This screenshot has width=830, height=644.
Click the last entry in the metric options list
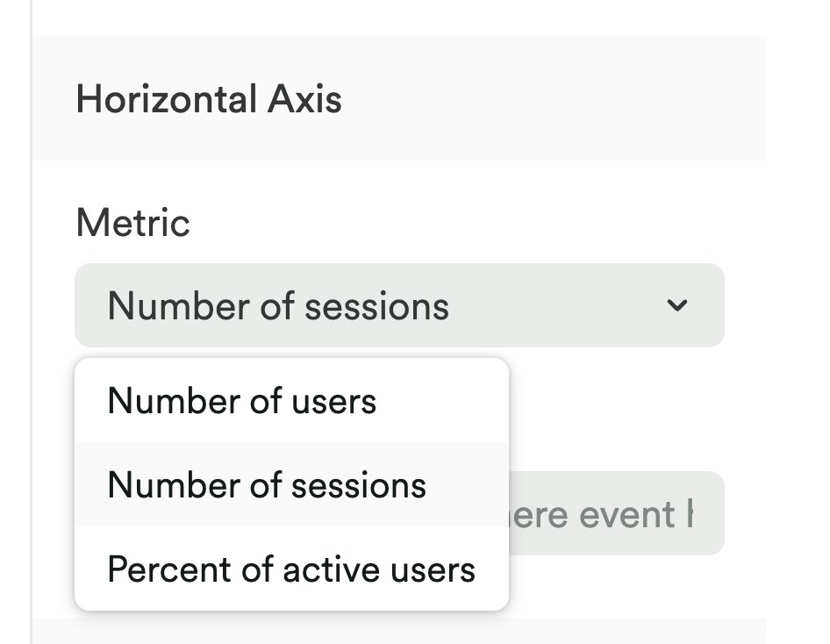(291, 569)
